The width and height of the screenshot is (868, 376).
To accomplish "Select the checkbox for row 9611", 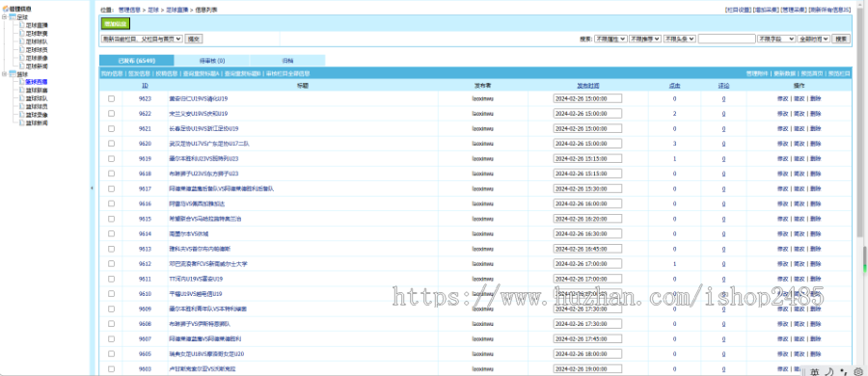I will point(111,279).
